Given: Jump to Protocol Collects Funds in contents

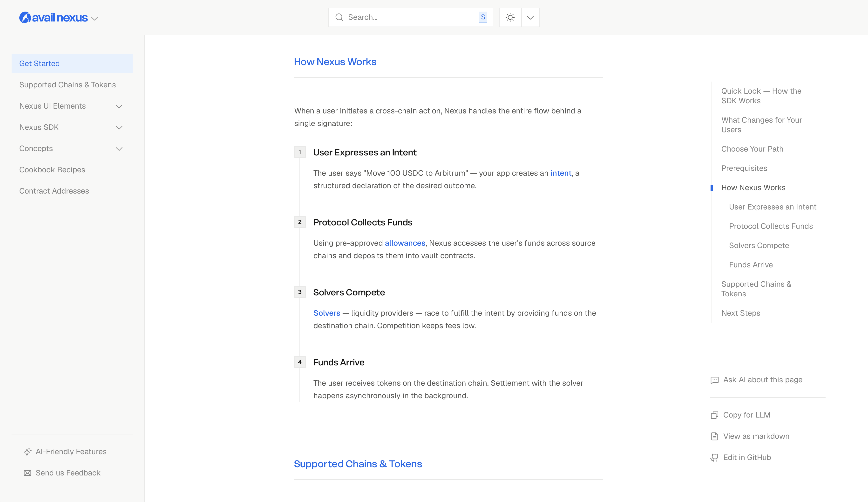Looking at the screenshot, I should [771, 226].
